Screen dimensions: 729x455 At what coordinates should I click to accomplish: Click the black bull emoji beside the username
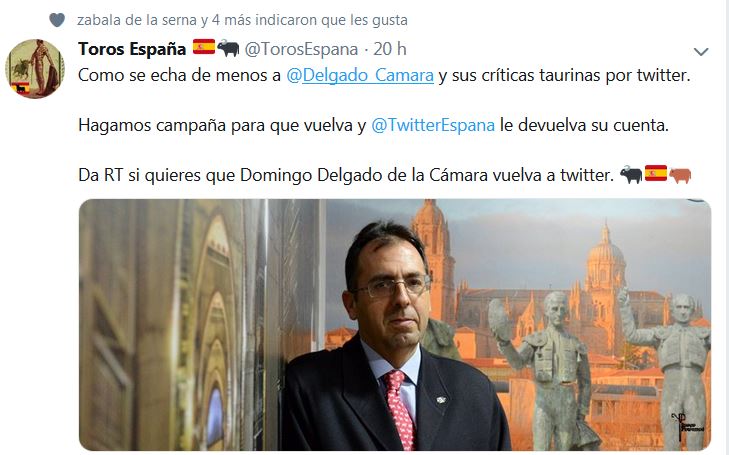point(228,48)
